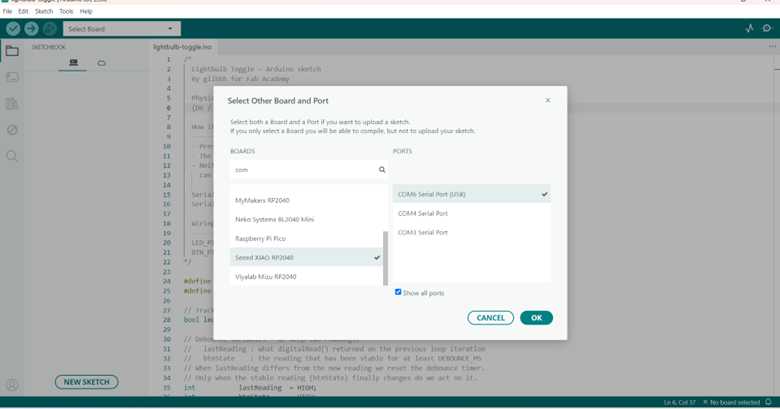The width and height of the screenshot is (780, 409).
Task: Open the Select Board dropdown
Action: [122, 29]
